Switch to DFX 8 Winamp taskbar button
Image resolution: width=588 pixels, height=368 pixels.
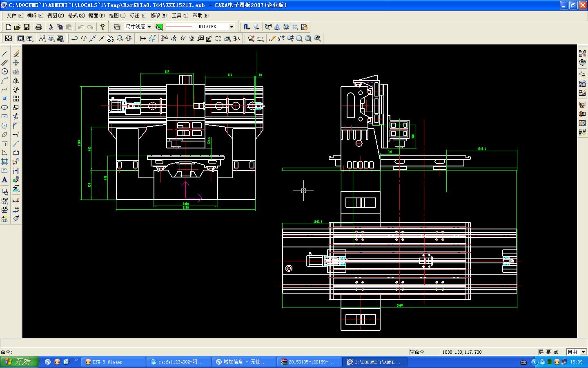coord(114,362)
